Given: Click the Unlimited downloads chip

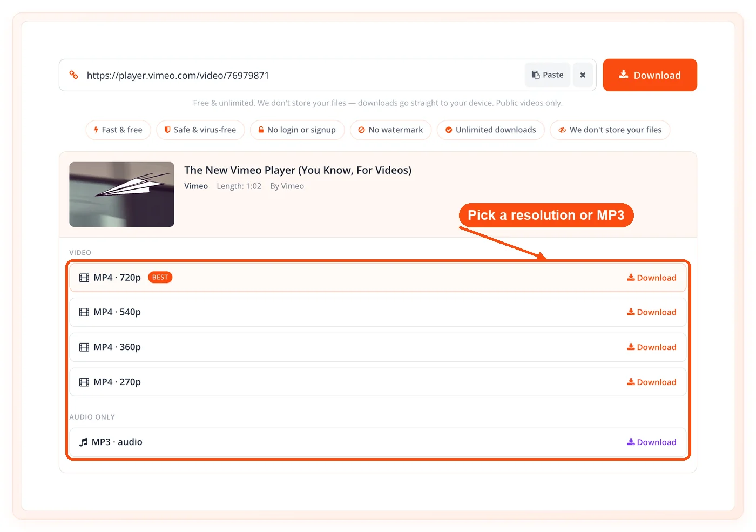Looking at the screenshot, I should click(x=491, y=130).
